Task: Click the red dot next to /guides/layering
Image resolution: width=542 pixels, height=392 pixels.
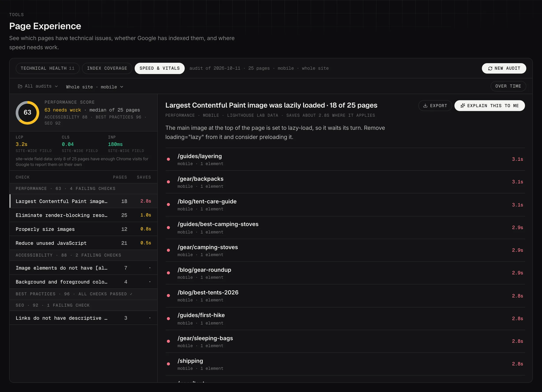Action: click(168, 159)
